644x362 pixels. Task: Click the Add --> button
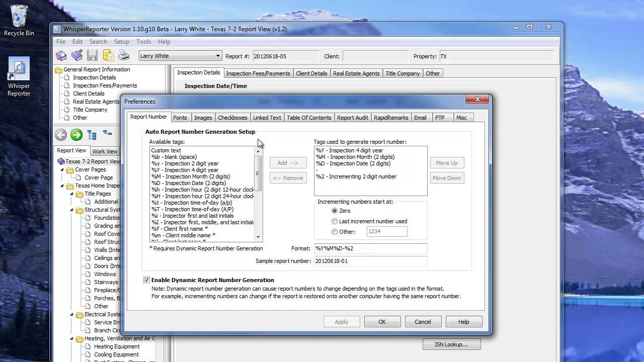coord(288,163)
